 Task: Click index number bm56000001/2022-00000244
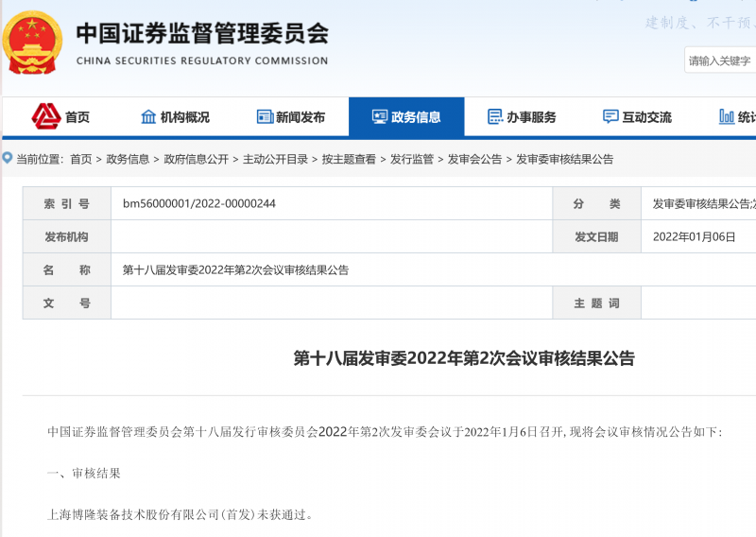point(199,203)
